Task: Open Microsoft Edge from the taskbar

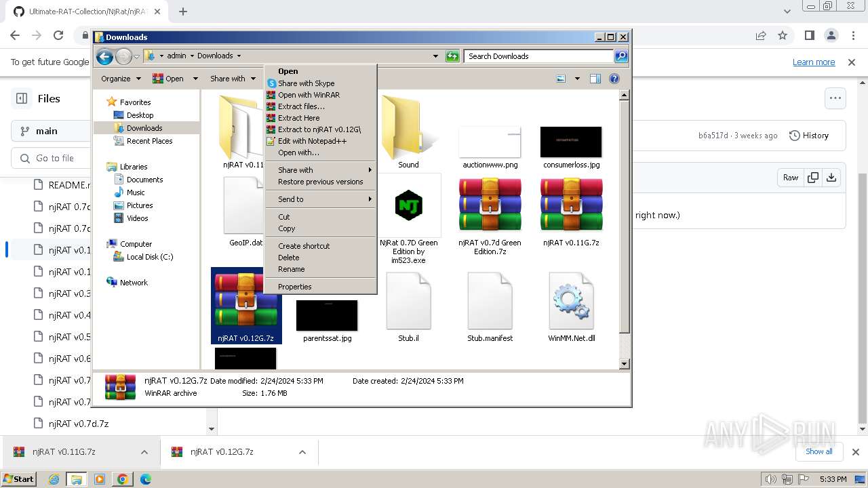Action: coord(145,479)
